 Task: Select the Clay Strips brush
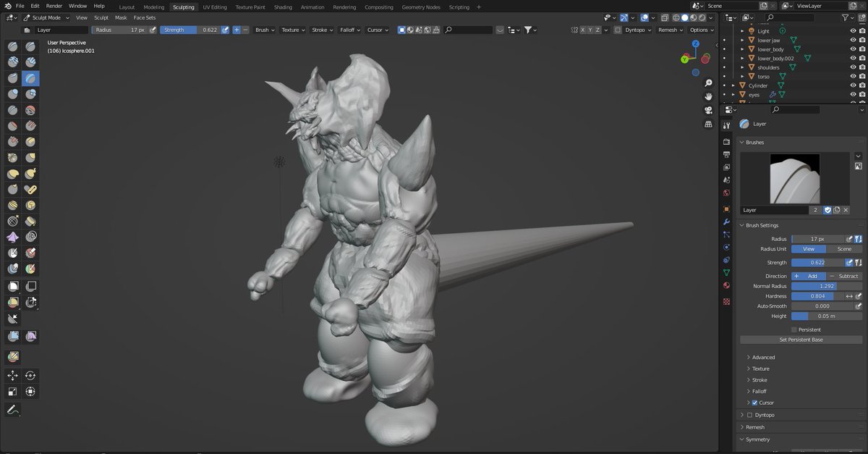[30, 62]
